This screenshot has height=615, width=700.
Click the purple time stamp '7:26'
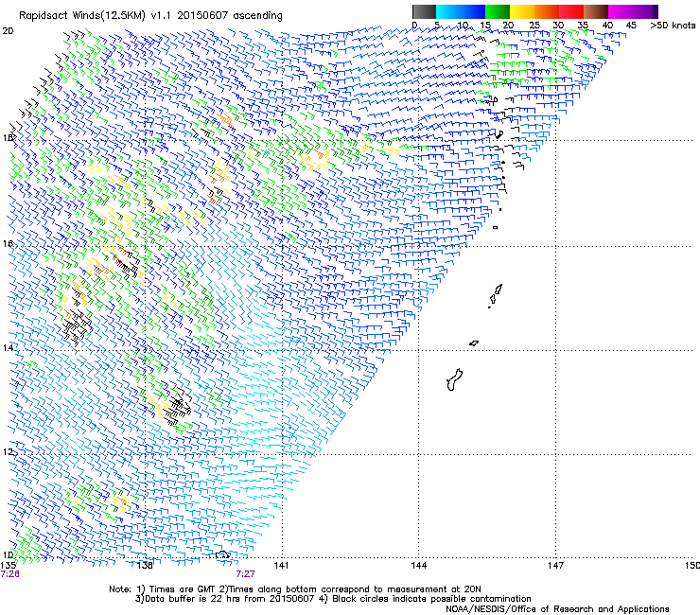tap(9, 574)
